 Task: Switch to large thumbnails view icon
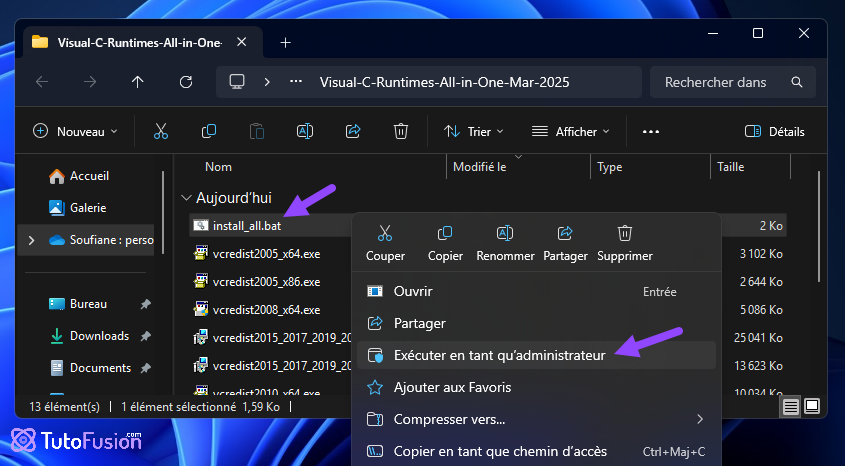(812, 406)
